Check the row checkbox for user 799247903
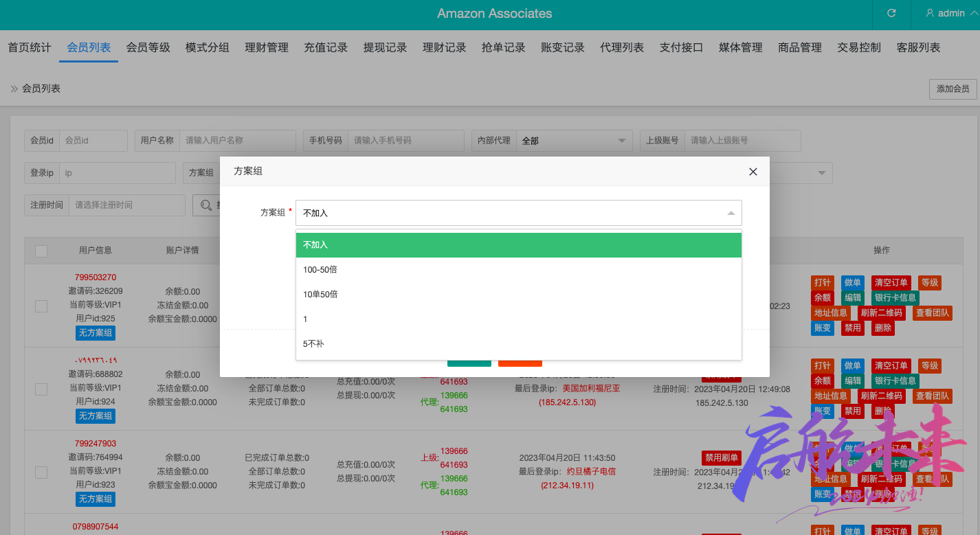This screenshot has height=535, width=980. pyautogui.click(x=41, y=473)
